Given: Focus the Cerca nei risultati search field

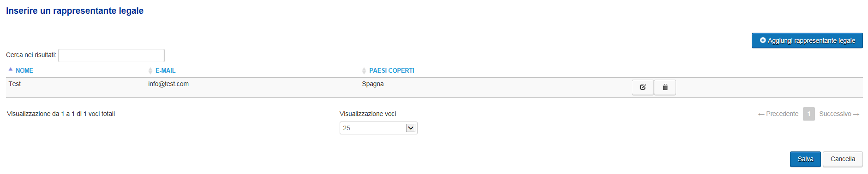Looking at the screenshot, I should tap(111, 55).
